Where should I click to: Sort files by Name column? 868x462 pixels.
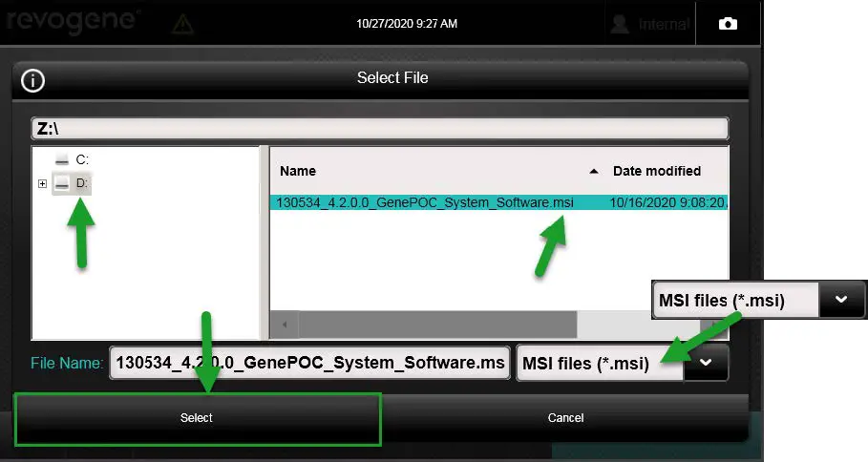pyautogui.click(x=298, y=171)
